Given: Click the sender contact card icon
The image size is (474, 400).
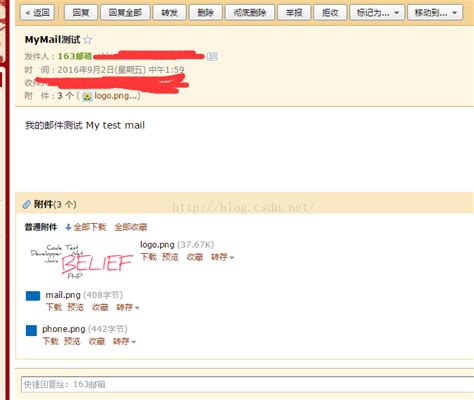Looking at the screenshot, I should click(212, 56).
